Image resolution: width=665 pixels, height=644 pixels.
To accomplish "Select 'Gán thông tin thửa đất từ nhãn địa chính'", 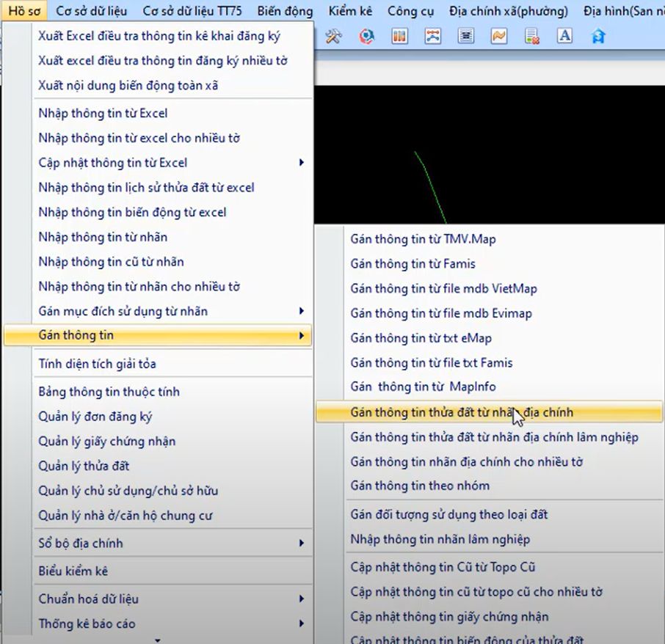I will [462, 413].
